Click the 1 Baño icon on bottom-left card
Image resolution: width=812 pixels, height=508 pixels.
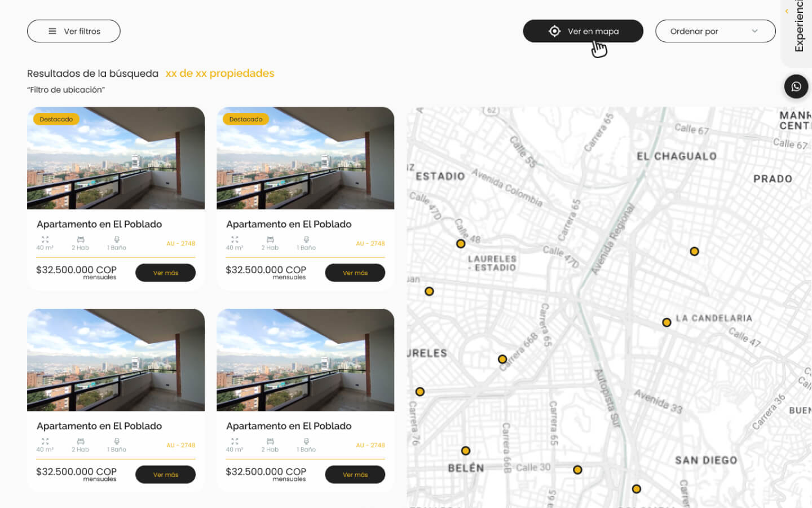tap(117, 441)
